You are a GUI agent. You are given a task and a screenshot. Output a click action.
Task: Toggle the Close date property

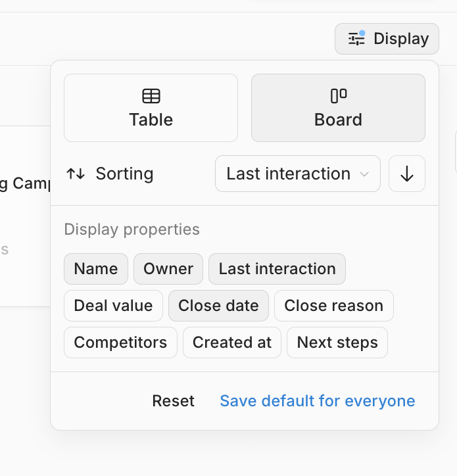coord(218,306)
